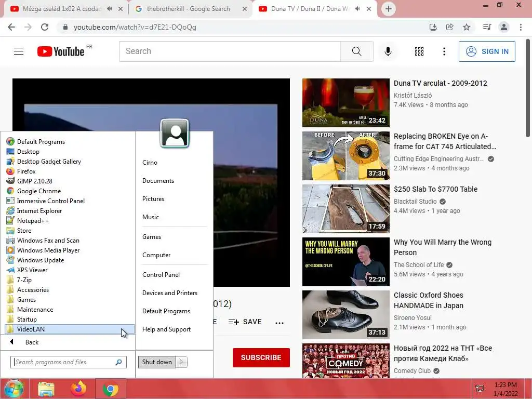Open Why You Will Marry the Wrong Person

[443, 247]
